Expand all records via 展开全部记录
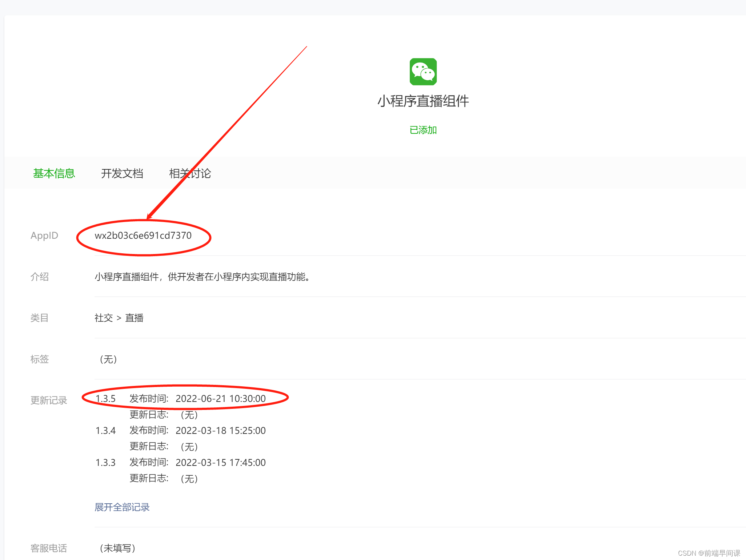Image resolution: width=746 pixels, height=560 pixels. [122, 507]
